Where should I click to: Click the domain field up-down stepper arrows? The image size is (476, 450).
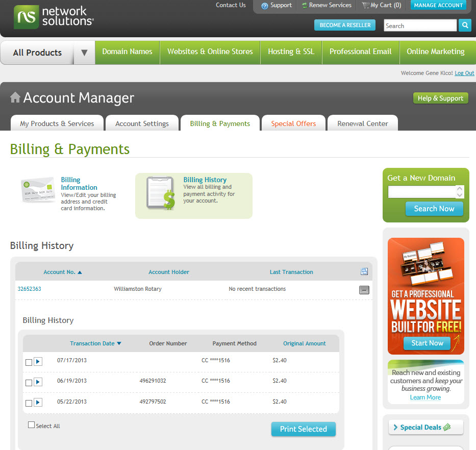point(460,192)
